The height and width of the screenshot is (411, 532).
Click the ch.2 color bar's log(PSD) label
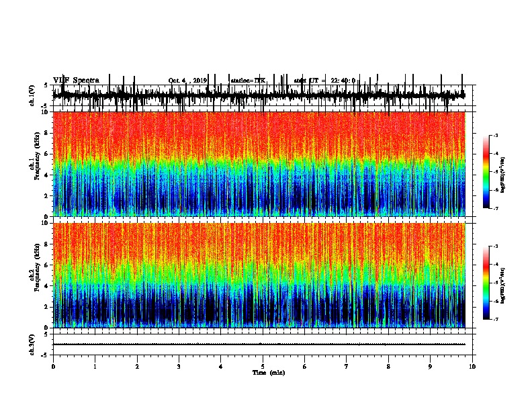[503, 285]
